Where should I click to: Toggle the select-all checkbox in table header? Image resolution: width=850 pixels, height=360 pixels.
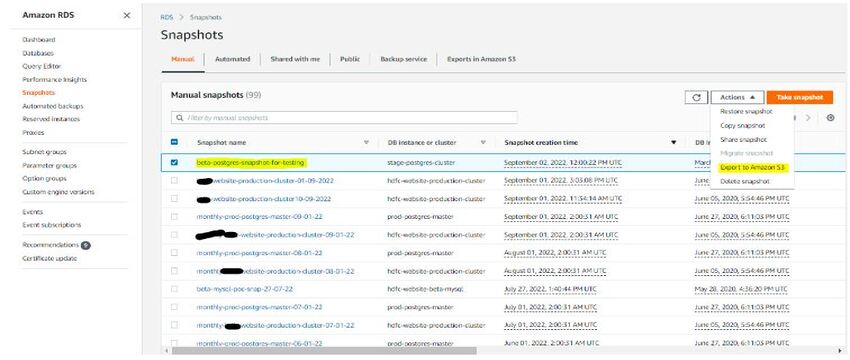pos(174,142)
